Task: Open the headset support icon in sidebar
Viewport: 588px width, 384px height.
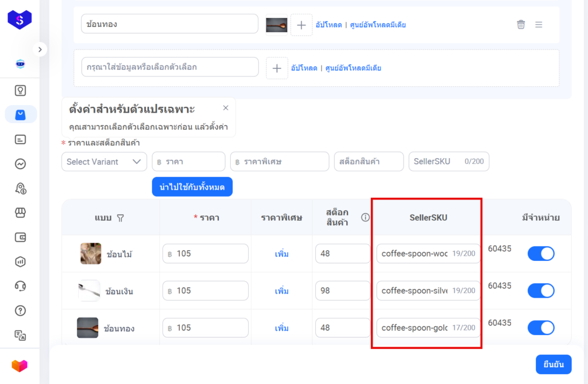Action: pos(21,286)
